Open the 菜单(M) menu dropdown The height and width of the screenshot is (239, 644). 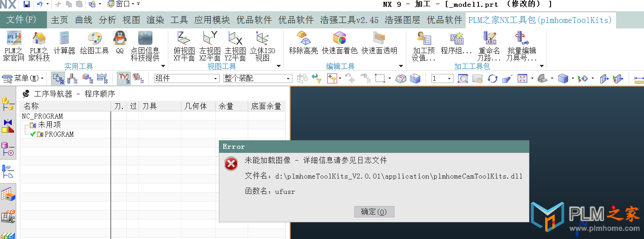[23, 78]
